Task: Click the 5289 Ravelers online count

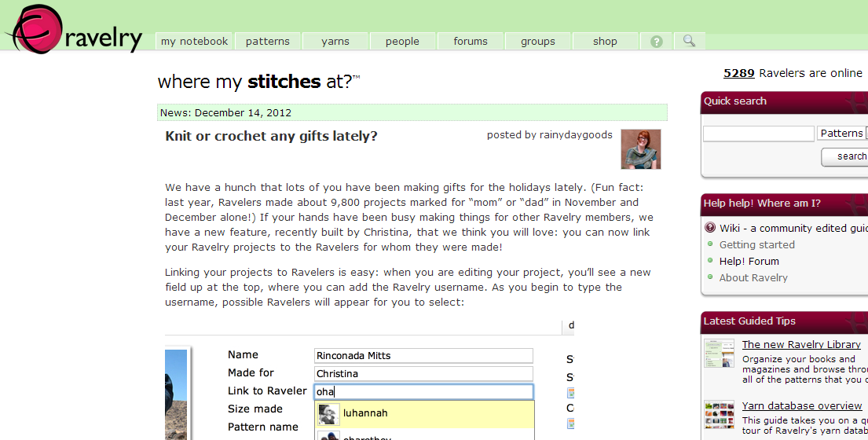Action: pyautogui.click(x=739, y=73)
